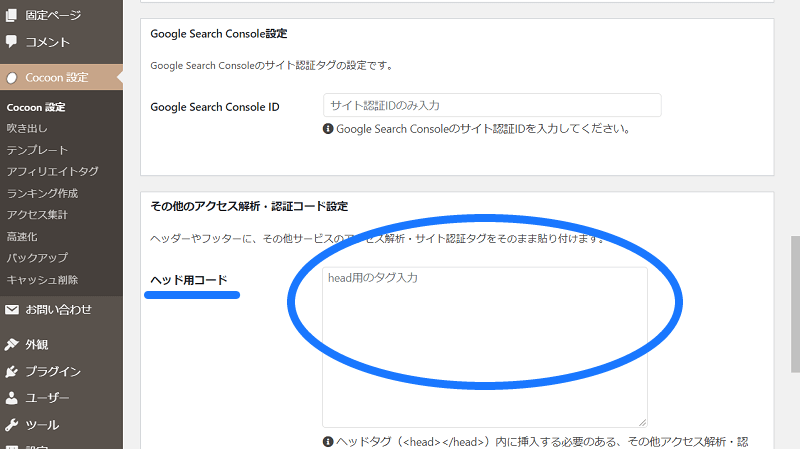Open the アフィリエイトタグ page
800x449 pixels.
click(x=52, y=172)
